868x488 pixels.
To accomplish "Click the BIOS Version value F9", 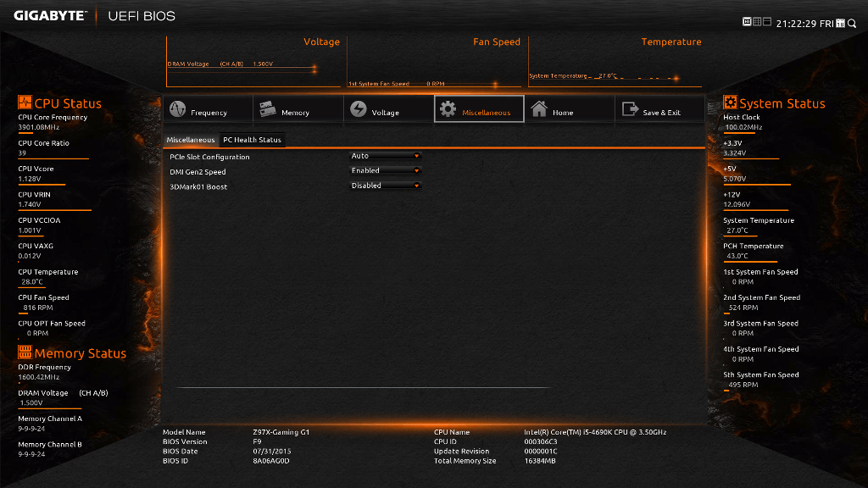I will pos(257,442).
